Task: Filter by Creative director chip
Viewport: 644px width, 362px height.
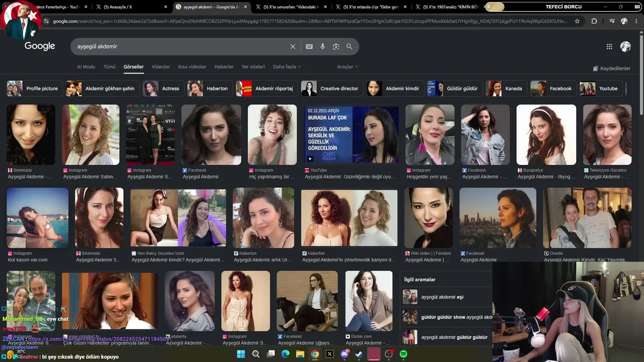Action: point(332,88)
